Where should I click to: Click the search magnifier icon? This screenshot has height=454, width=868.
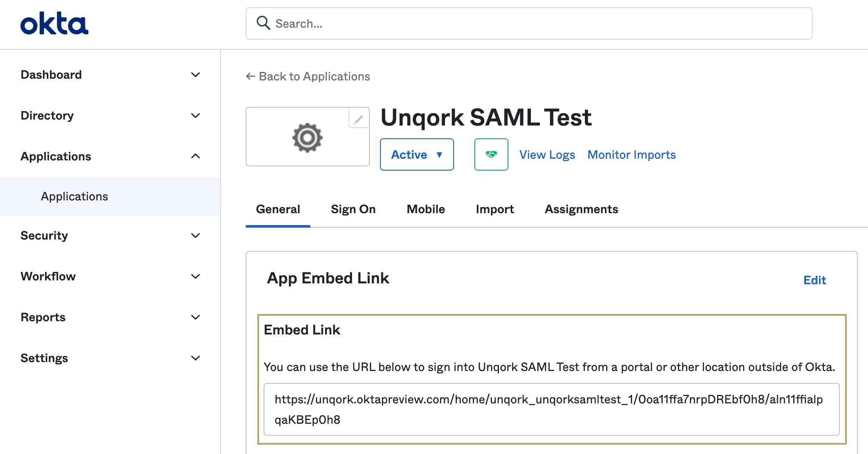[x=263, y=23]
